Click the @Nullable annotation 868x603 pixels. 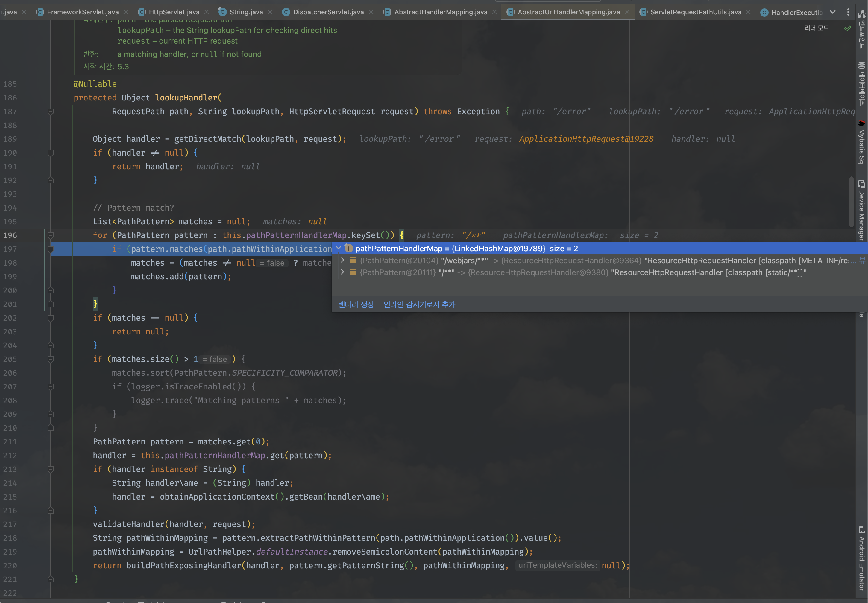[x=95, y=84]
